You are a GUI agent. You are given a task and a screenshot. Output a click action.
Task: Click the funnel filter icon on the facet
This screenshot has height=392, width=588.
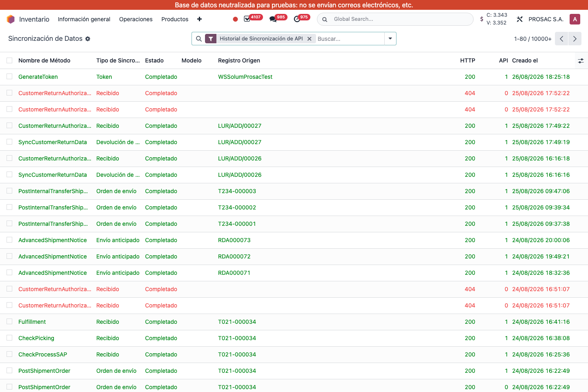click(211, 39)
